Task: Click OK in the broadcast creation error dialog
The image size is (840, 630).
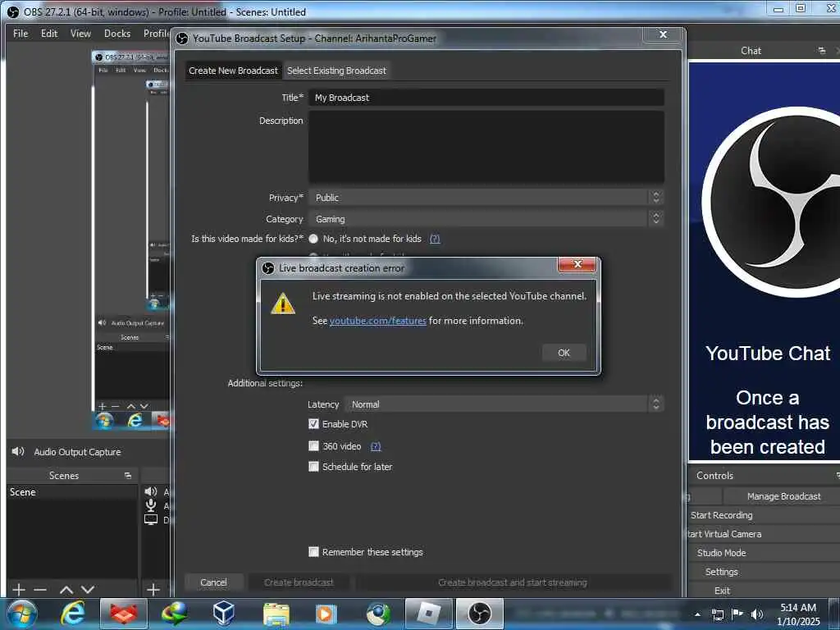Action: pos(564,353)
